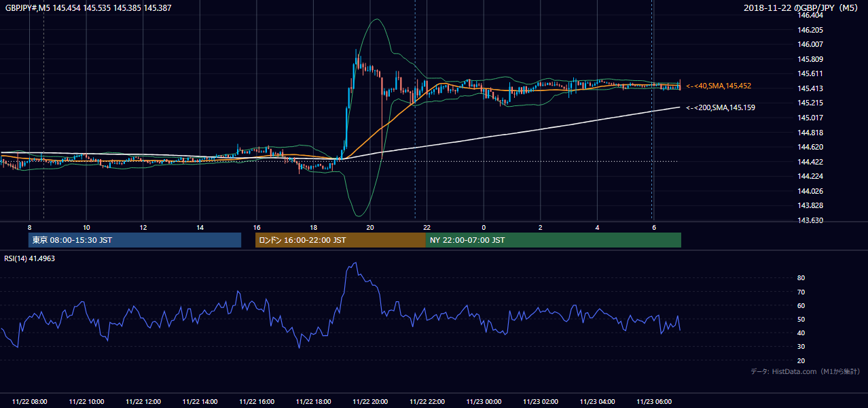Click the Tokyo 08:00-15:30 JST session bar
Viewport: 868px width, 408px height.
coord(134,240)
